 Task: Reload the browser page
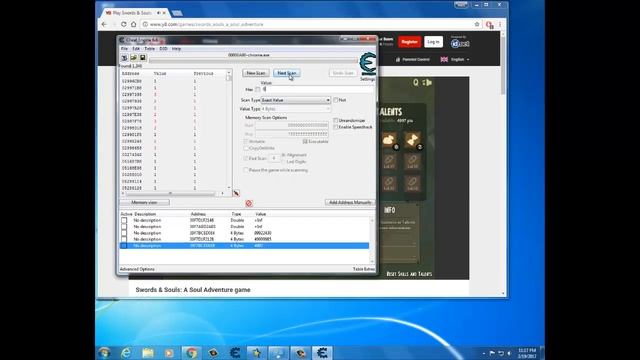pyautogui.click(x=124, y=24)
